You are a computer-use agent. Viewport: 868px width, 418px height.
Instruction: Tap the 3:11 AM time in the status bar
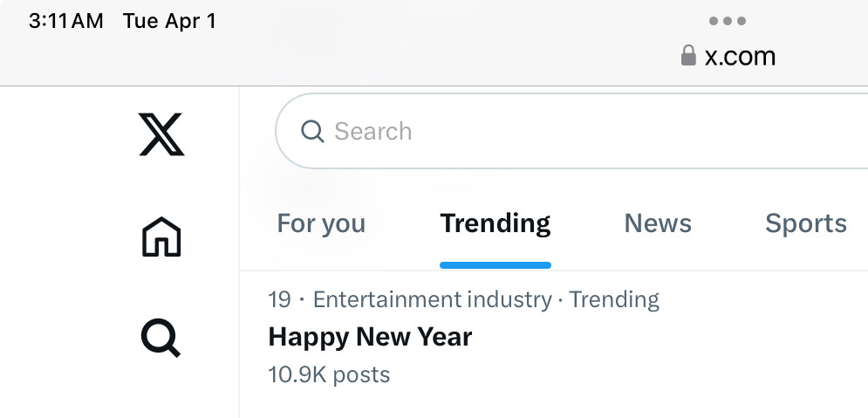66,21
